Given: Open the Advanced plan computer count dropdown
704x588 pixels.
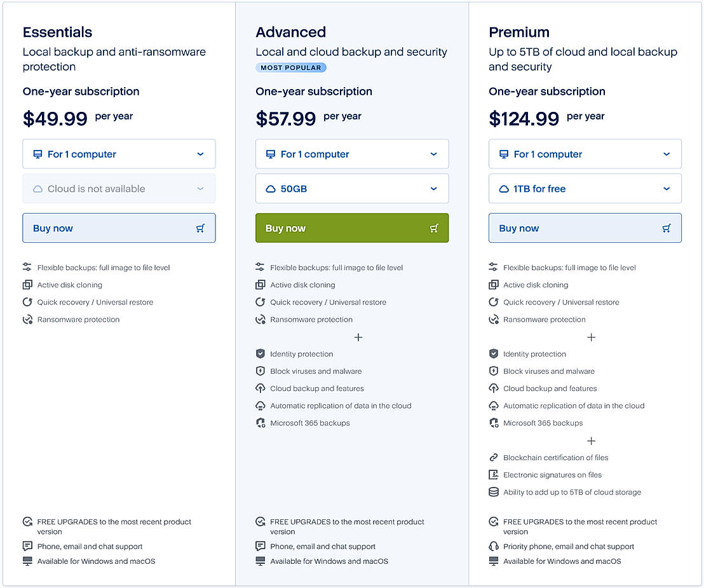Looking at the screenshot, I should tap(352, 154).
